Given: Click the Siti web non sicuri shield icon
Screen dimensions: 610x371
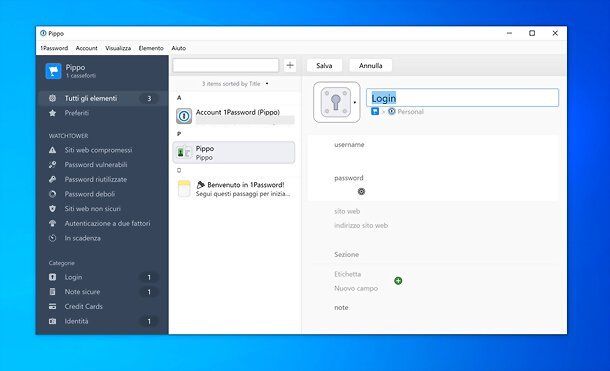Looking at the screenshot, I should 53,209.
